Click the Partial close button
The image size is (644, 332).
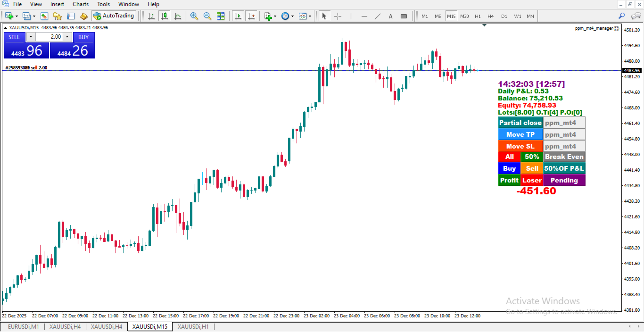click(520, 123)
